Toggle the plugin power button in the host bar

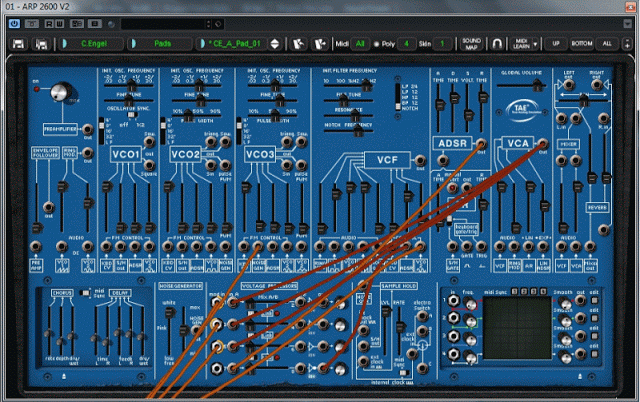(x=14, y=24)
